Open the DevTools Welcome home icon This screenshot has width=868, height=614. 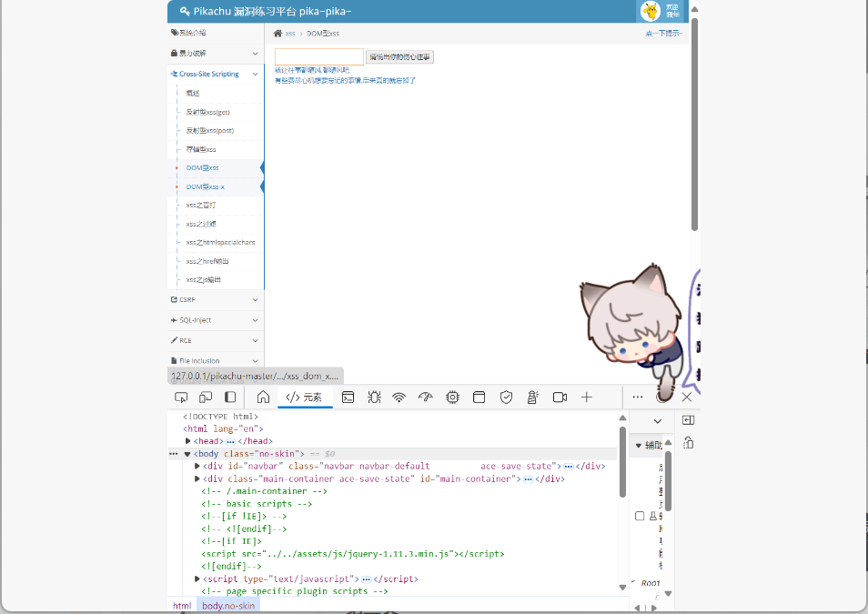point(264,397)
